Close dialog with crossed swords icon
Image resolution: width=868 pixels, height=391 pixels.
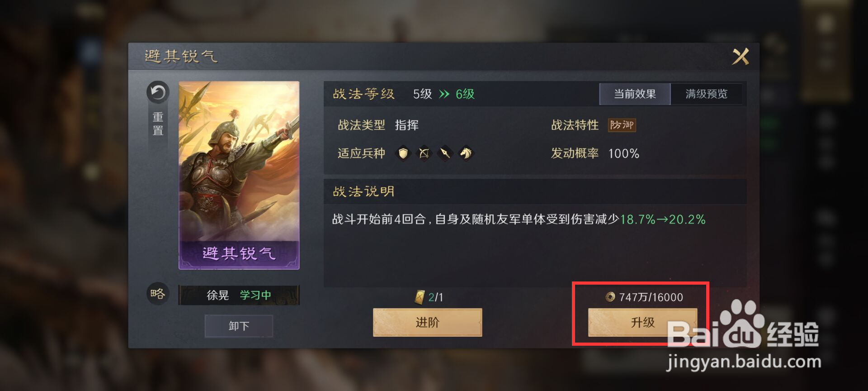741,57
